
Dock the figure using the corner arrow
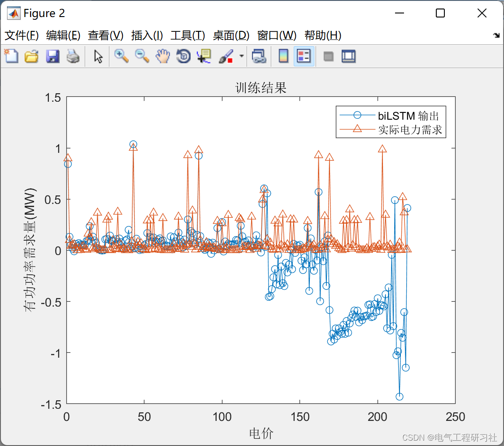[496, 35]
